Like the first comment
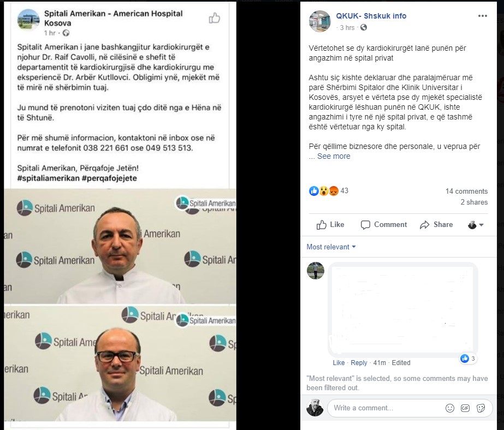This screenshot has width=504, height=430. [339, 363]
